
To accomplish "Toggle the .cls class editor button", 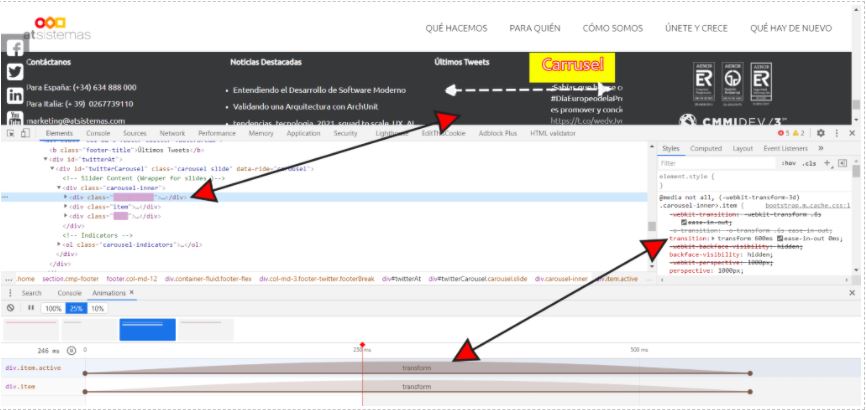I will click(809, 164).
